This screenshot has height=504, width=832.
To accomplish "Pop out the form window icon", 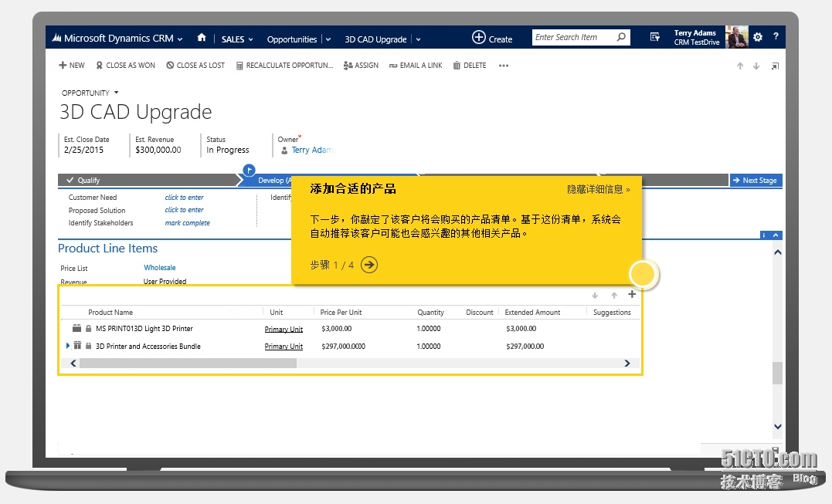I will pyautogui.click(x=776, y=66).
